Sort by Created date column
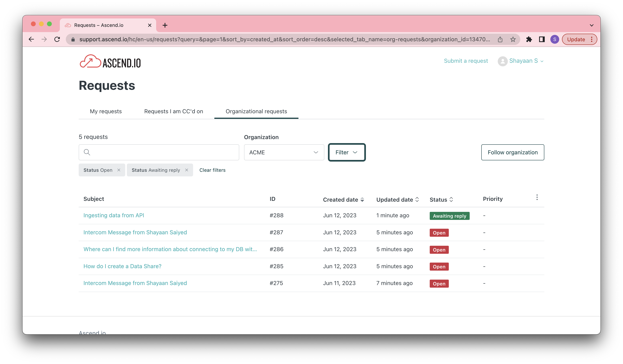This screenshot has width=623, height=364. 343,199
